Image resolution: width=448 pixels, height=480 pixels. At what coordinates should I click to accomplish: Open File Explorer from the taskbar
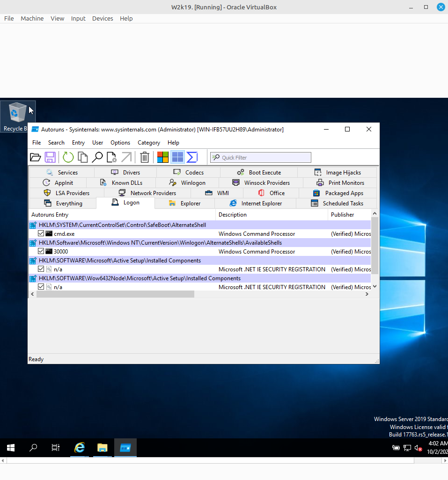tap(102, 448)
